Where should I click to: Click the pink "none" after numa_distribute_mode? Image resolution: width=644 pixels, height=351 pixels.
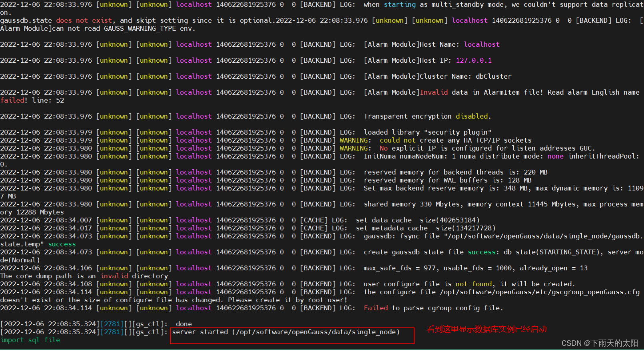coord(556,157)
